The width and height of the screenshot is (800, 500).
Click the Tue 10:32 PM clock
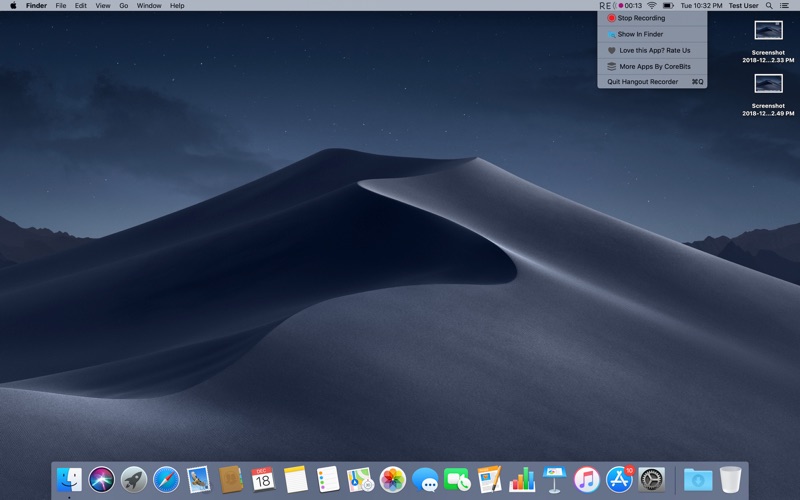(x=701, y=6)
